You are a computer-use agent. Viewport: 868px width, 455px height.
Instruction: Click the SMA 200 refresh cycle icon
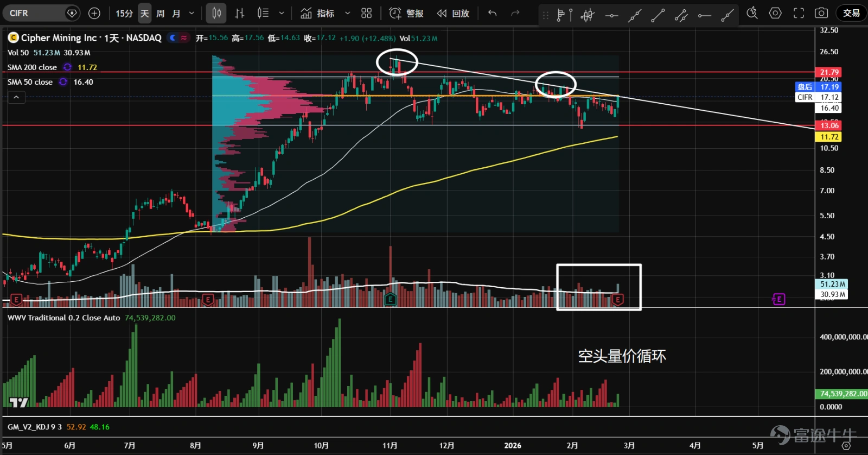(67, 67)
